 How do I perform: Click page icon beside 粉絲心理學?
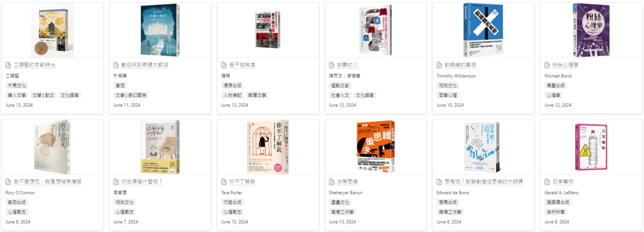[x=546, y=65]
